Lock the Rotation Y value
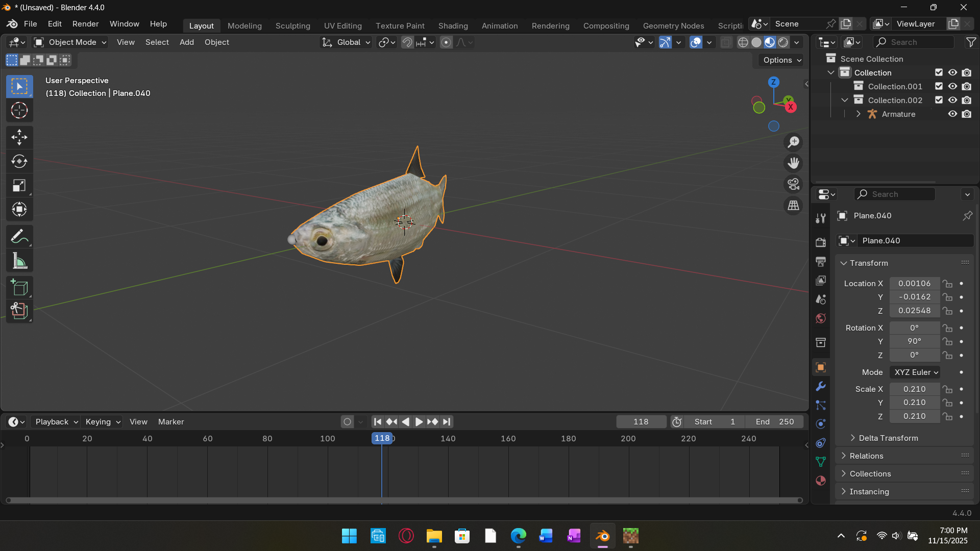Image resolution: width=980 pixels, height=551 pixels. 948,341
